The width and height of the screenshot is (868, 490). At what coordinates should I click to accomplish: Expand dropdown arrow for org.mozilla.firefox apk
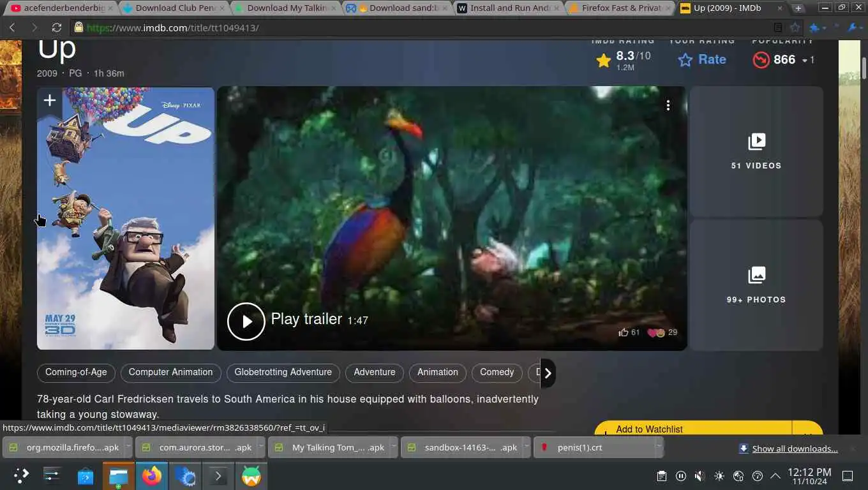[128, 448]
